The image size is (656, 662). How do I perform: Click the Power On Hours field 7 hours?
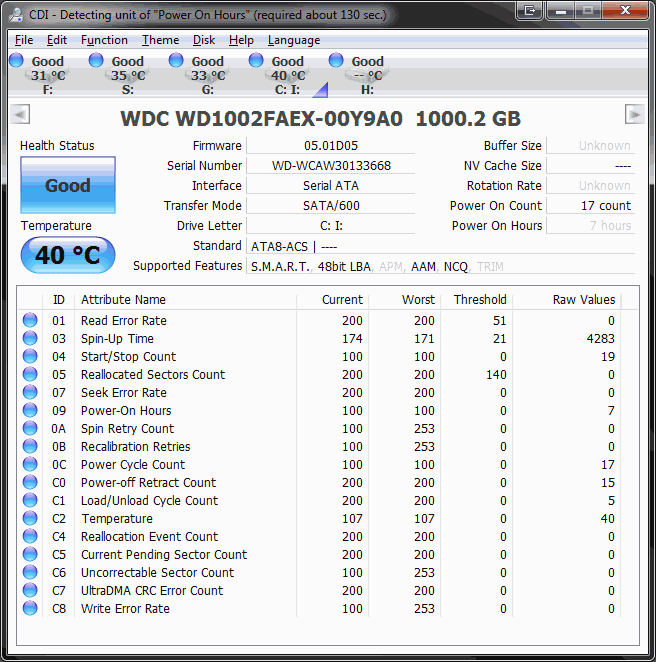click(x=591, y=225)
